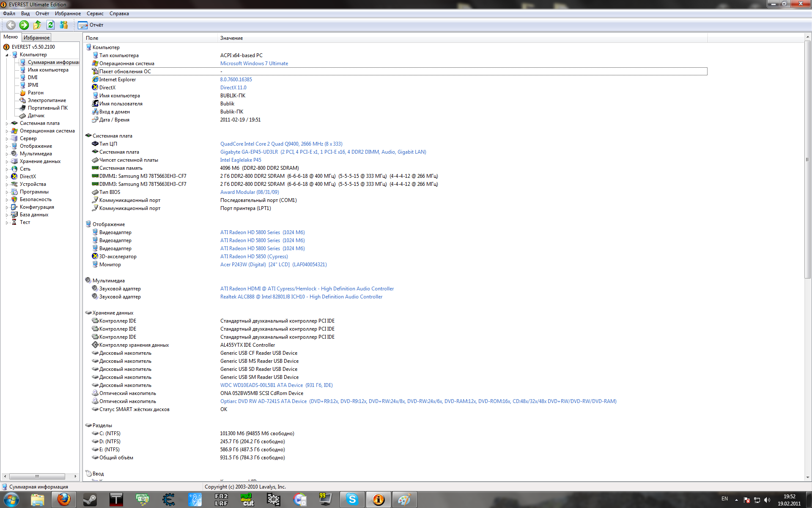Click the volume speaker tray icon
812x508 pixels.
[x=767, y=500]
